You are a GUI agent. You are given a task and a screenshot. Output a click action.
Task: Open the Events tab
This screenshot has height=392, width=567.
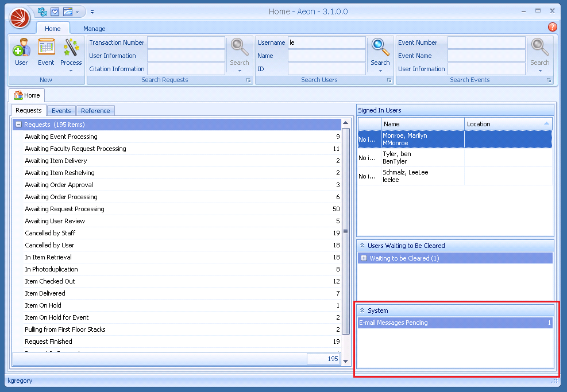(61, 111)
